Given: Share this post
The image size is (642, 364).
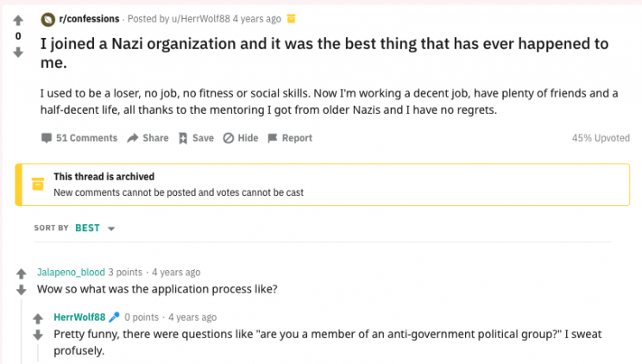Looking at the screenshot, I should click(148, 138).
